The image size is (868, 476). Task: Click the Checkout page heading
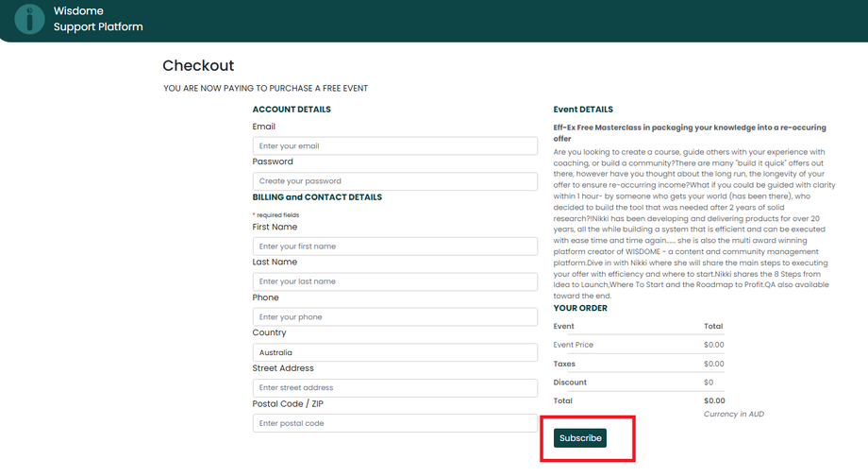coord(198,65)
